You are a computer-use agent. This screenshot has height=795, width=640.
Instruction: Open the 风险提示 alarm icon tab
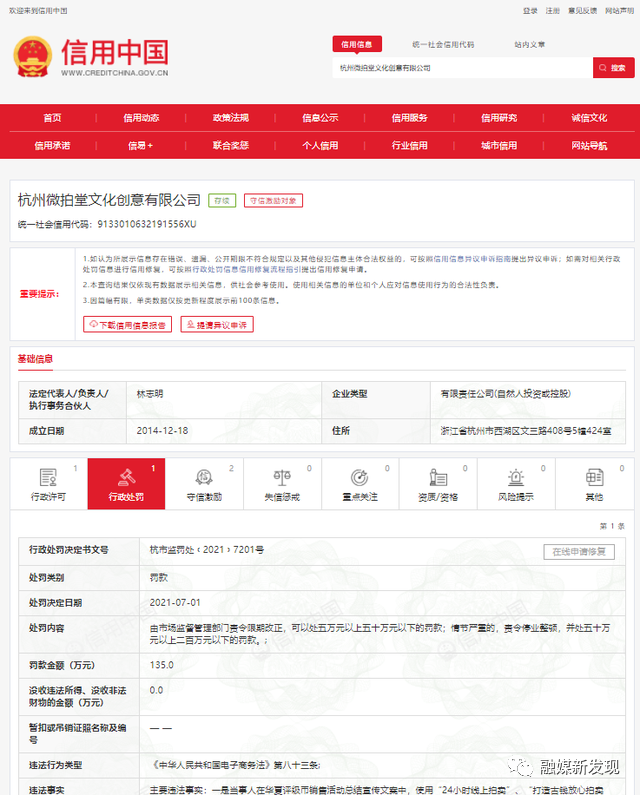coord(516,484)
